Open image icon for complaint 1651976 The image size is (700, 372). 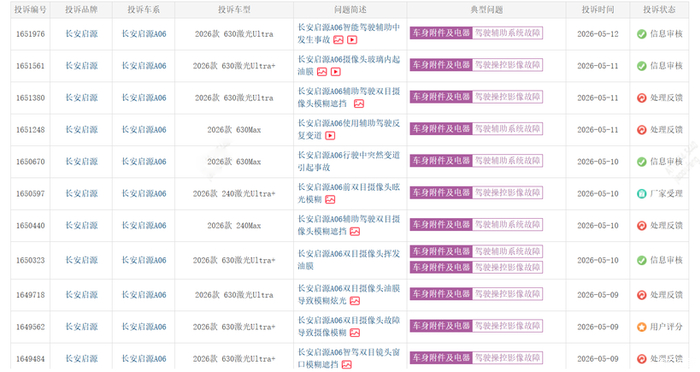click(338, 40)
